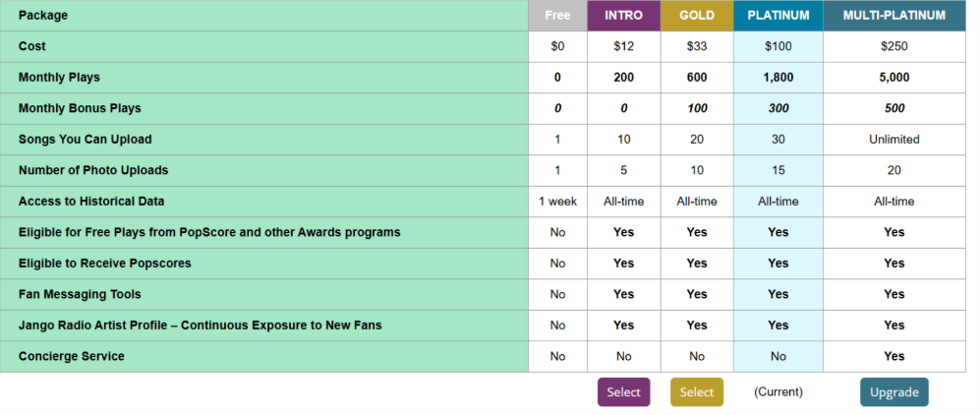Click the Jango Radio Artist Profile row label
Viewport: 980px width, 415px height.
pos(200,326)
